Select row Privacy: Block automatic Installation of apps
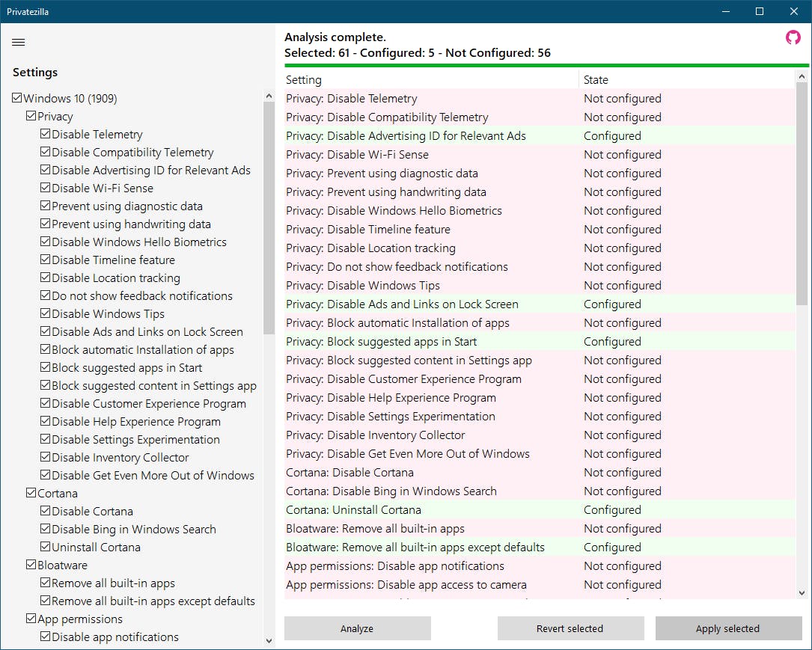812x650 pixels. 540,323
